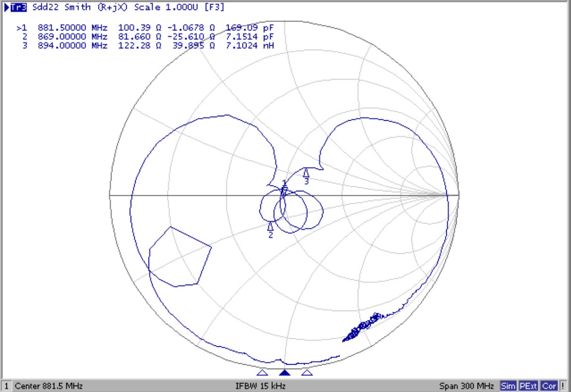This screenshot has width=571, height=392.
Task: Click the filled active marker triangle below chart
Action: tap(284, 373)
